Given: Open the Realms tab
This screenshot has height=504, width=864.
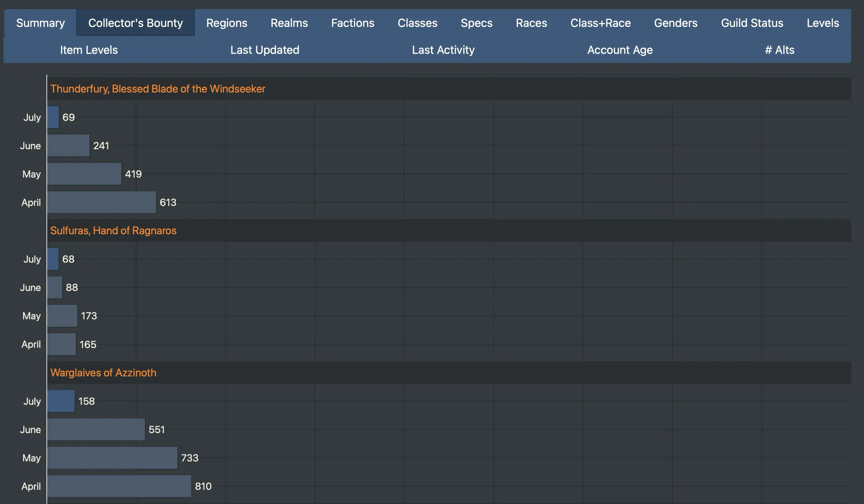Looking at the screenshot, I should click(289, 23).
